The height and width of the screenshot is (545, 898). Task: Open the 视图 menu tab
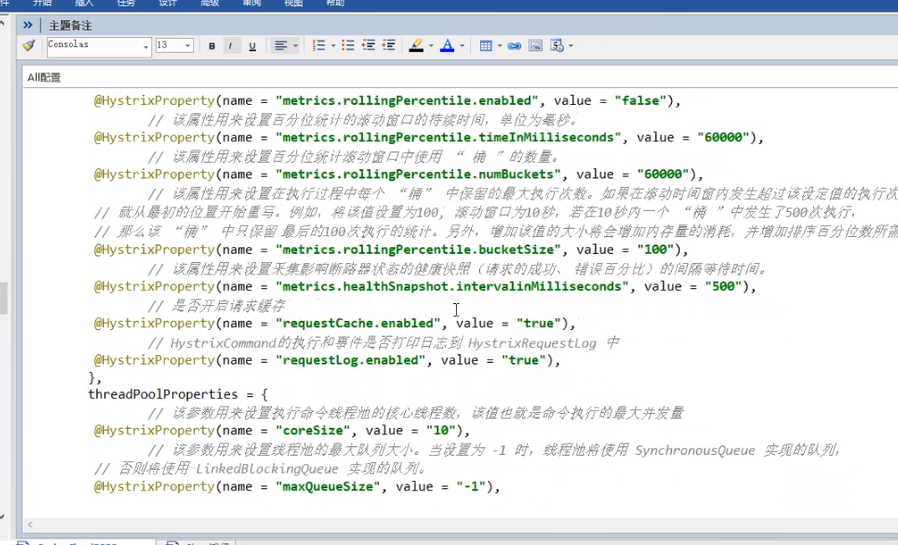click(293, 3)
